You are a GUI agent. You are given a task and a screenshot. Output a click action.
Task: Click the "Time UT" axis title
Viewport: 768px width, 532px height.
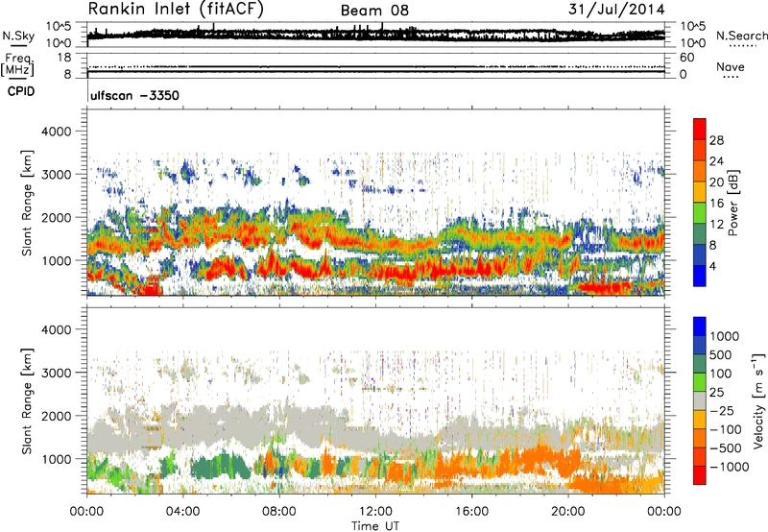[x=375, y=526]
